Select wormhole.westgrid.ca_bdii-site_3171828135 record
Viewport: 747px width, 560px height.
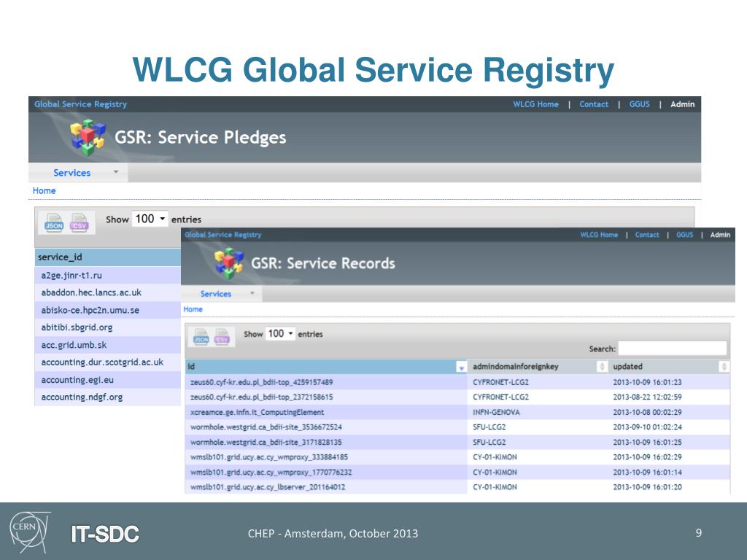coord(457,442)
